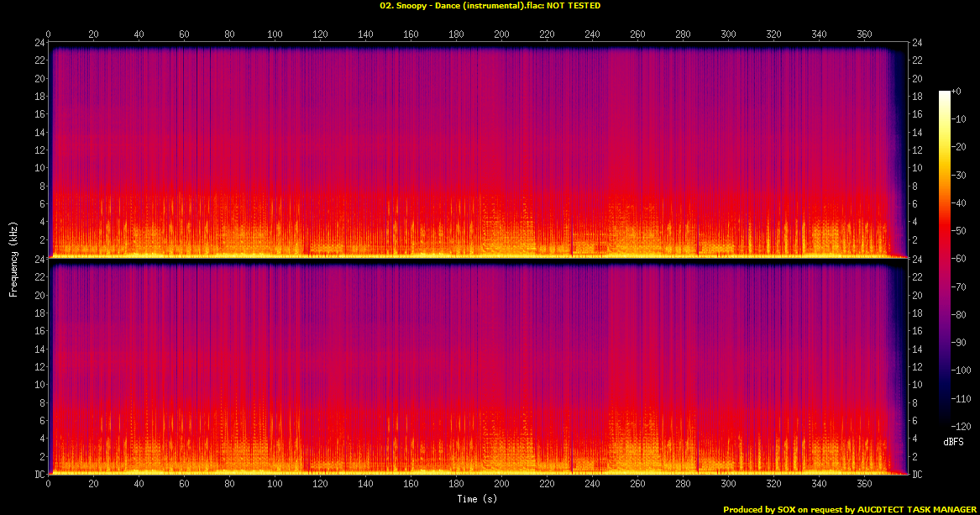980x515 pixels.
Task: Click '180' tick on bottom time axis
Action: [x=456, y=483]
